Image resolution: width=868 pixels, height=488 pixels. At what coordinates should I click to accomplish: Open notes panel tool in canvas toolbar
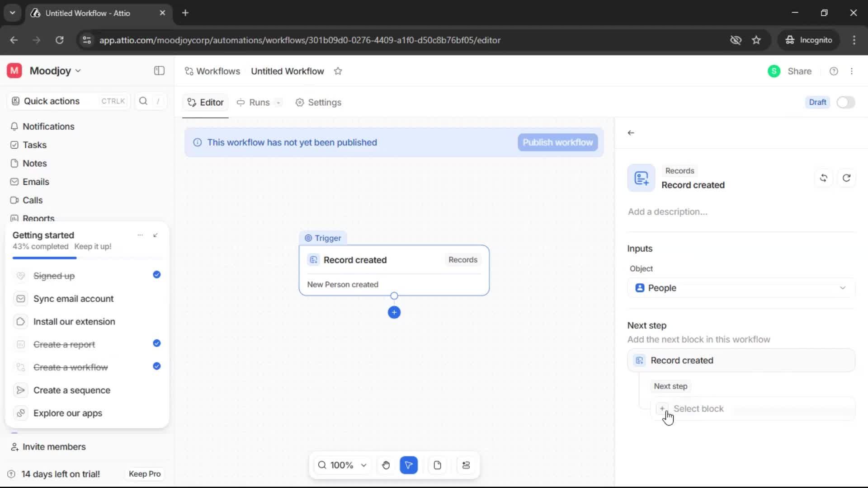pyautogui.click(x=437, y=465)
